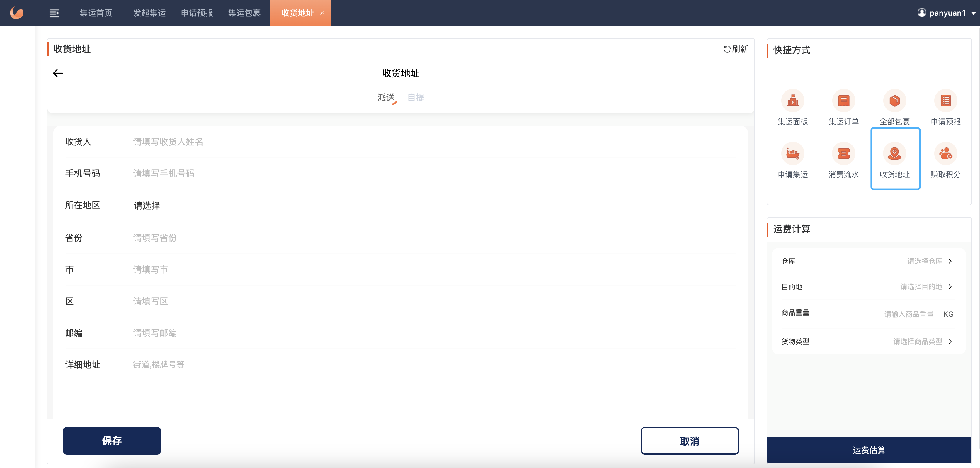Click the back arrow icon
The image size is (980, 468).
tap(58, 73)
